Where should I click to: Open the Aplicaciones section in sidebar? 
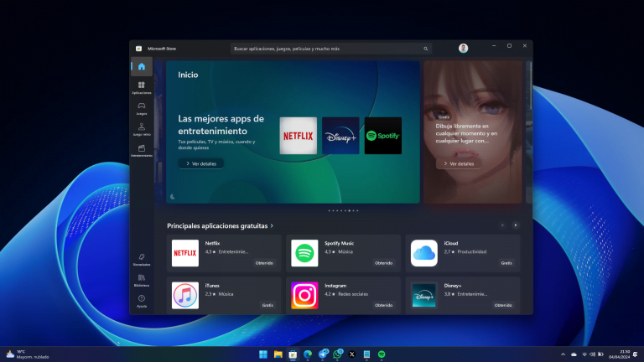pos(141,87)
